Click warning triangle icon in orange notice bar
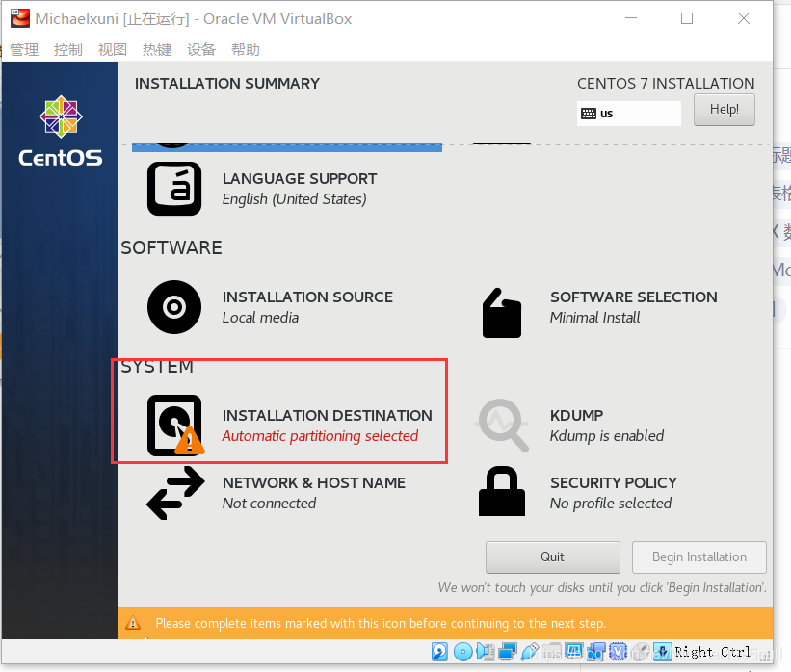Viewport: 791px width, 672px height. [x=133, y=623]
